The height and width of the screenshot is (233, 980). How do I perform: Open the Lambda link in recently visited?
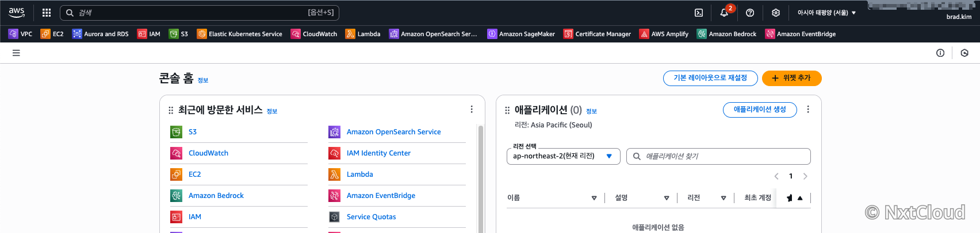point(359,174)
